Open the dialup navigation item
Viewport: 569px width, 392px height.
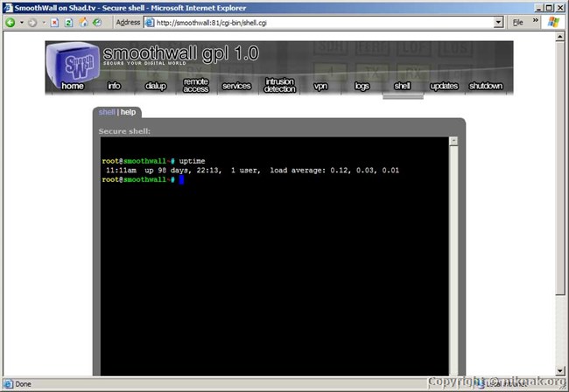pos(155,86)
